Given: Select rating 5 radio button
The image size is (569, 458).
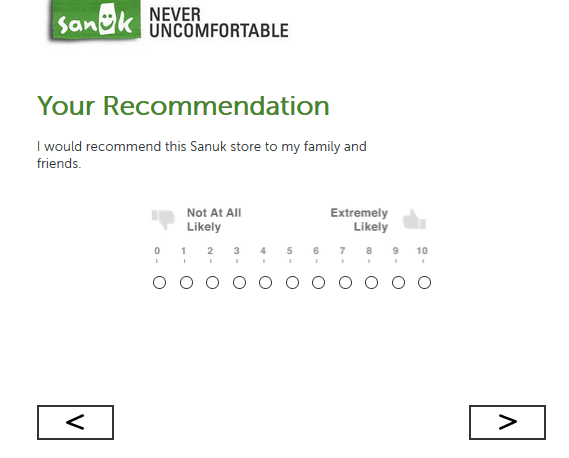Looking at the screenshot, I should click(x=292, y=282).
